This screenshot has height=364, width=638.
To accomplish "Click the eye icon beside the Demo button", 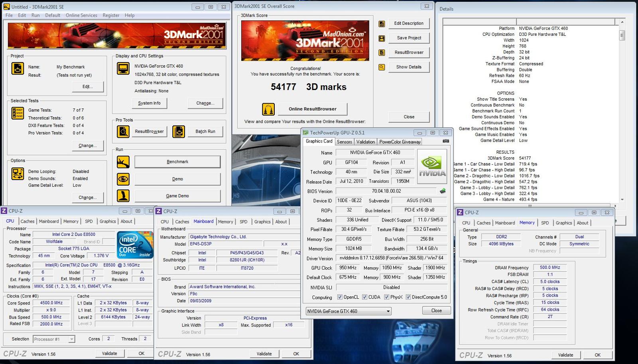I will [123, 179].
